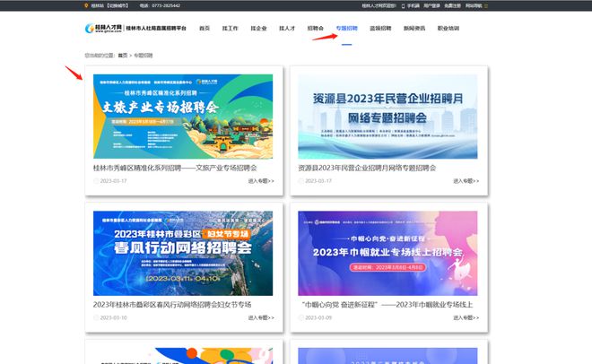Open the 职业培训 nav item

(x=448, y=29)
